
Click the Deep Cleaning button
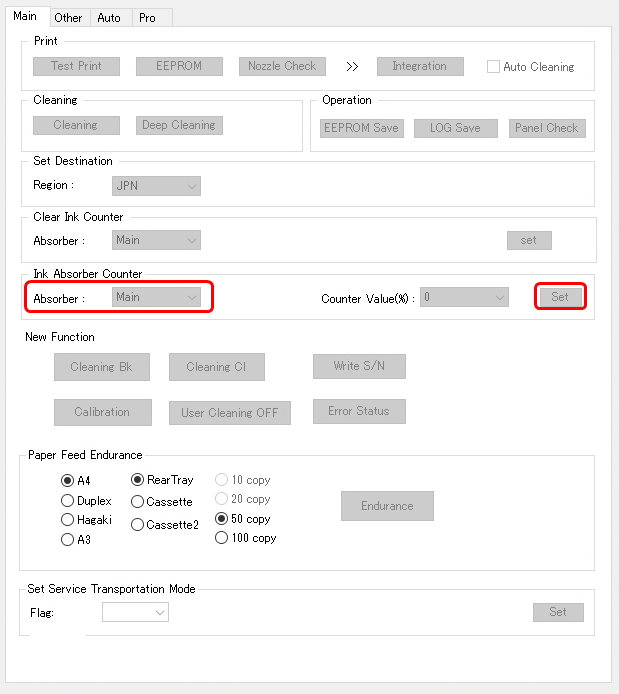(179, 125)
